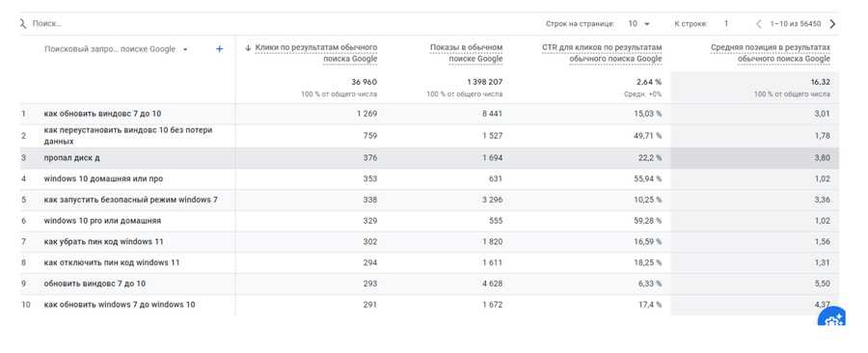Select query 'пропал диск д'

pos(72,158)
